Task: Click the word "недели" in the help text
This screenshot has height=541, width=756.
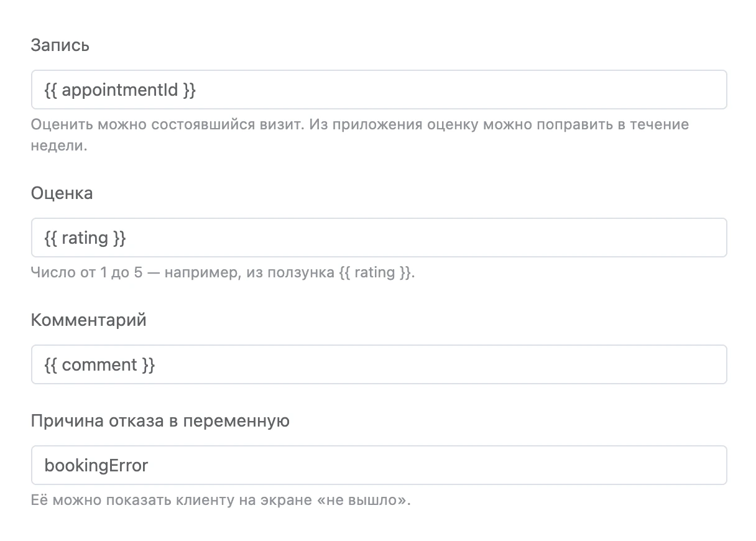Action: [58, 147]
